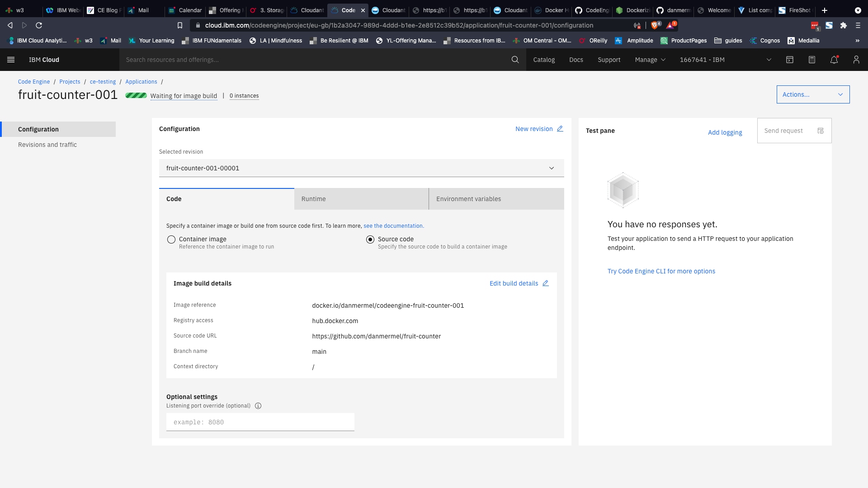Viewport: 868px width, 488px height.
Task: Open the Actions dropdown
Action: coord(813,94)
